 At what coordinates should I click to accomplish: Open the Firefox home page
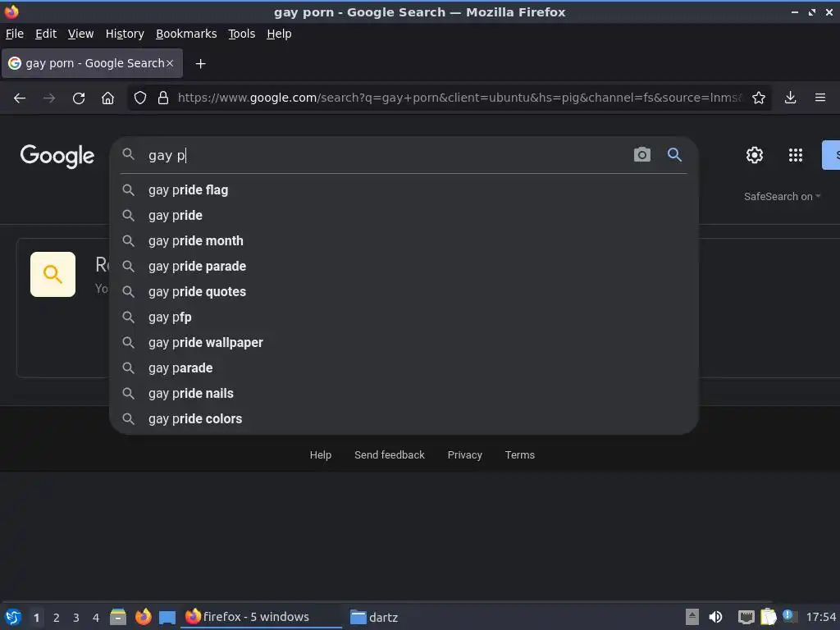pyautogui.click(x=107, y=98)
